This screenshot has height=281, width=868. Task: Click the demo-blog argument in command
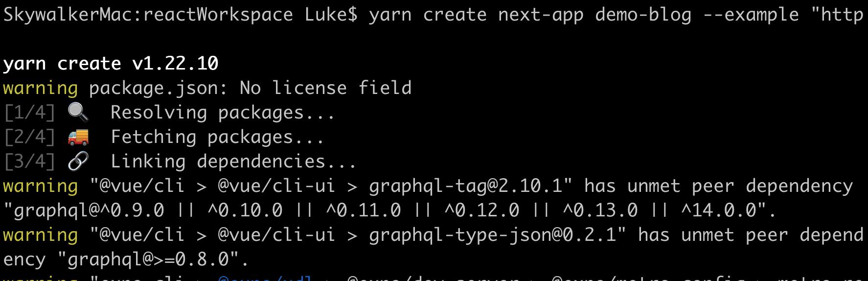pyautogui.click(x=643, y=15)
